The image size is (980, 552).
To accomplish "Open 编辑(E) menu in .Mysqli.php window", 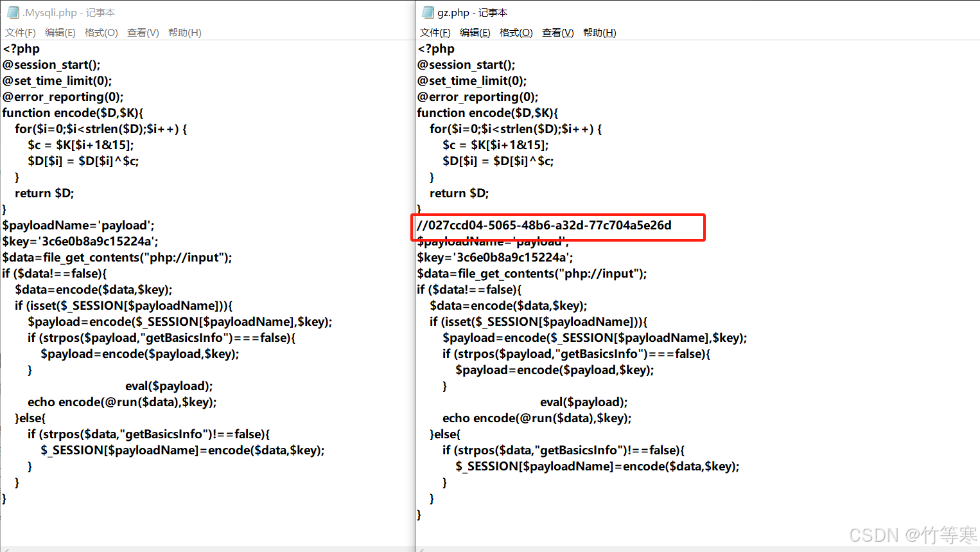I will [x=60, y=33].
